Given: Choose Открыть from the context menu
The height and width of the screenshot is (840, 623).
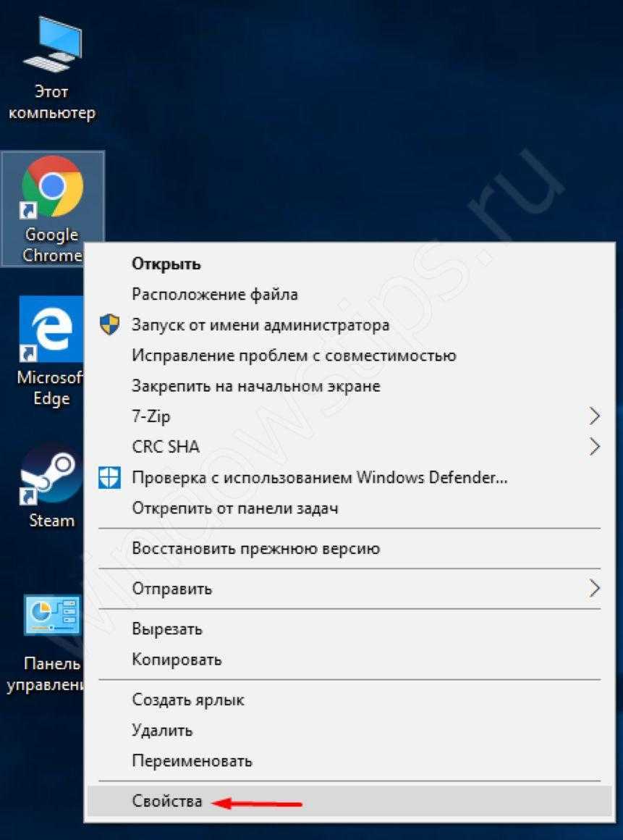Looking at the screenshot, I should (x=166, y=264).
